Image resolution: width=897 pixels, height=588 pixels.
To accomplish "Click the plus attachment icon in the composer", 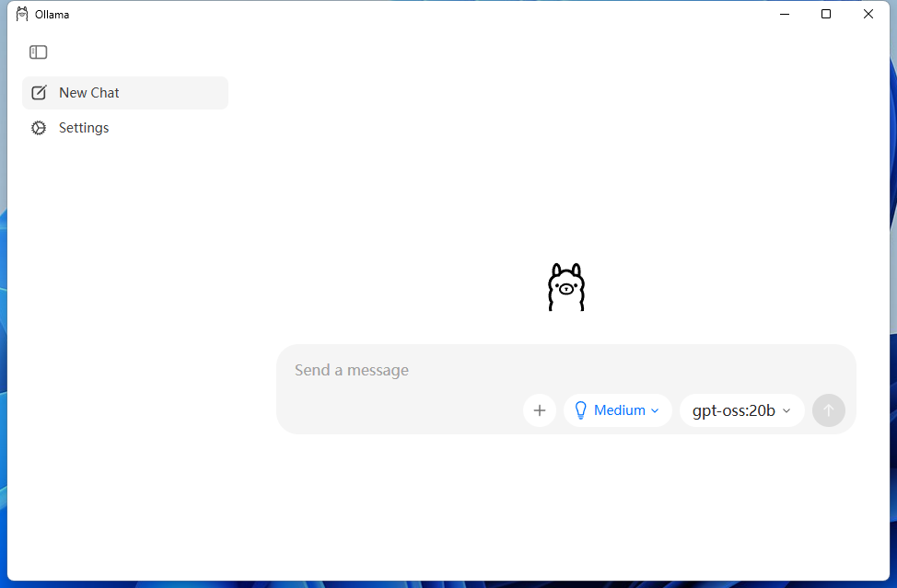I will click(540, 410).
